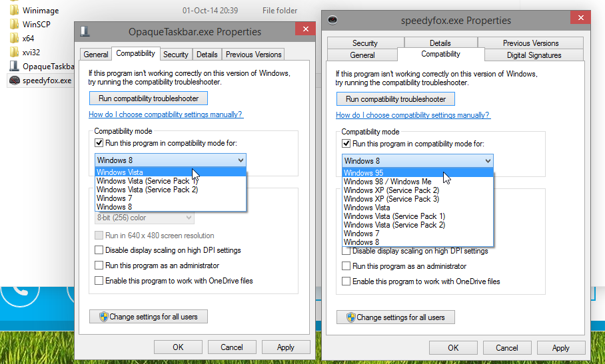Click the OpaqueTaskbar file icon in list
Viewport: 605px width, 364px height.
coord(14,67)
